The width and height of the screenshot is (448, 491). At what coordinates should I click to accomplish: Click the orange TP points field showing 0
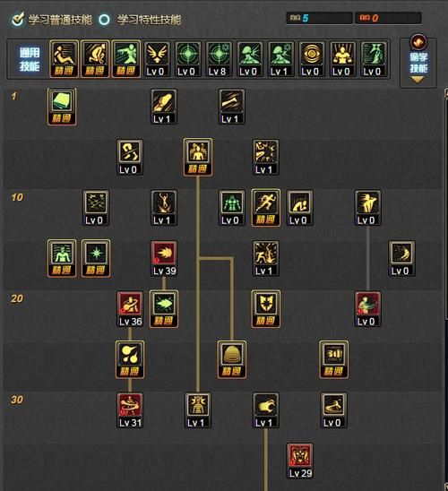pos(388,18)
